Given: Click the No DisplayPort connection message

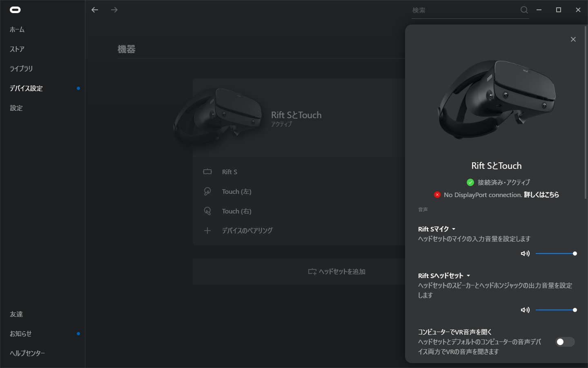Looking at the screenshot, I should pos(483,195).
